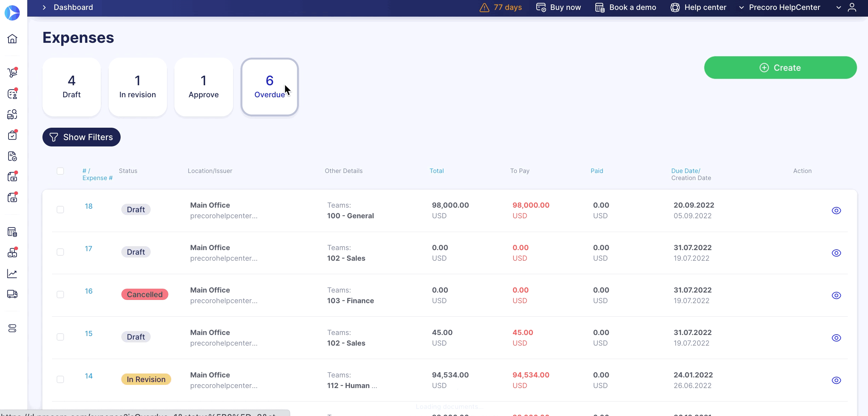This screenshot has height=416, width=868.
Task: Sort by the Paid column header
Action: pos(597,171)
